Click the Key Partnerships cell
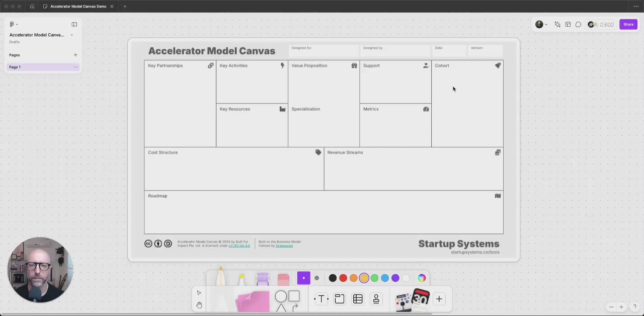Image resolution: width=644 pixels, height=316 pixels. 180,104
